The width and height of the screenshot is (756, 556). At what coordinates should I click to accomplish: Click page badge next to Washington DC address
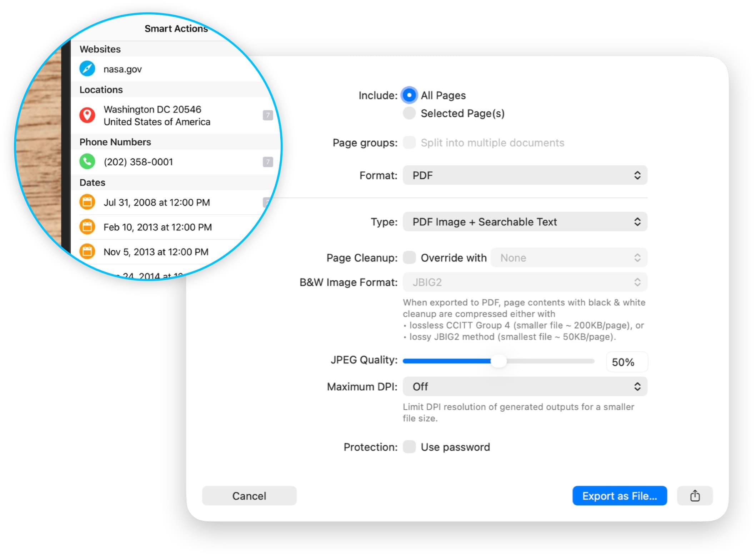click(267, 115)
